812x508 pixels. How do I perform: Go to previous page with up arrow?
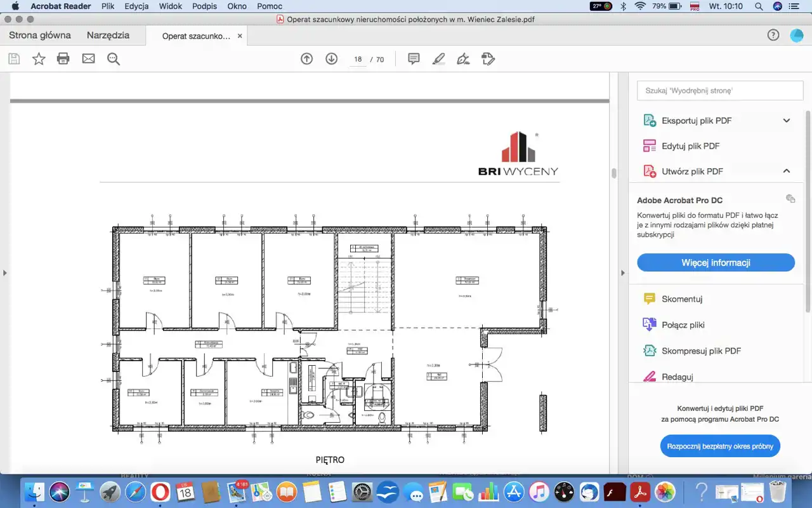point(306,59)
